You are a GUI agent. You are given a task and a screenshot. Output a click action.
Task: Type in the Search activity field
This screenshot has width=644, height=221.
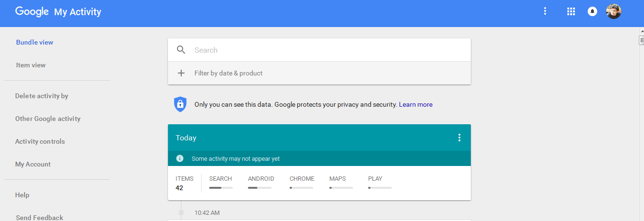(319, 50)
